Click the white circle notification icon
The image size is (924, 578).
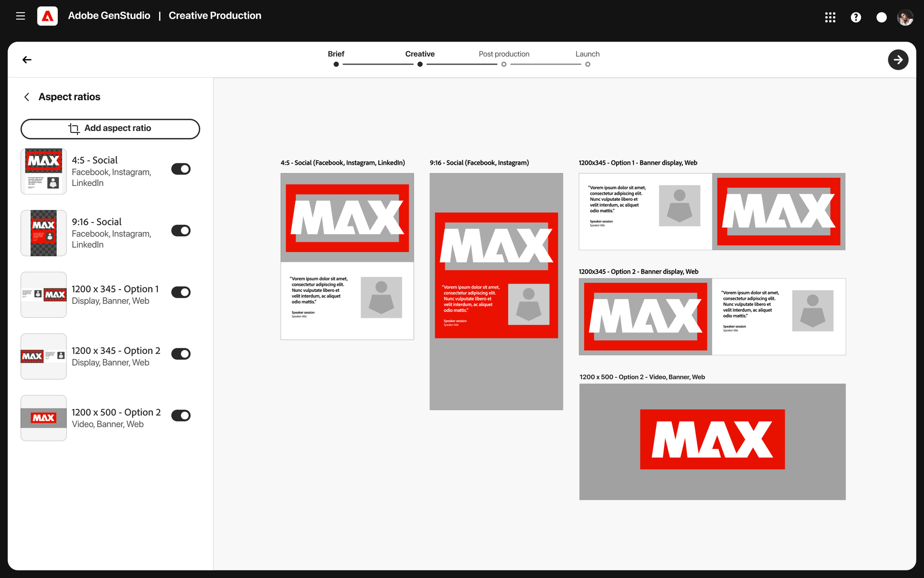pos(881,17)
